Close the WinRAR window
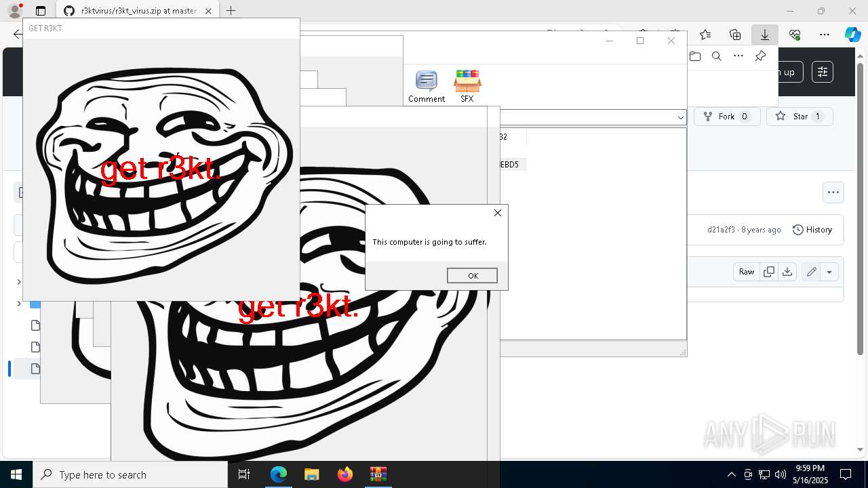The height and width of the screenshot is (488, 868). 671,41
